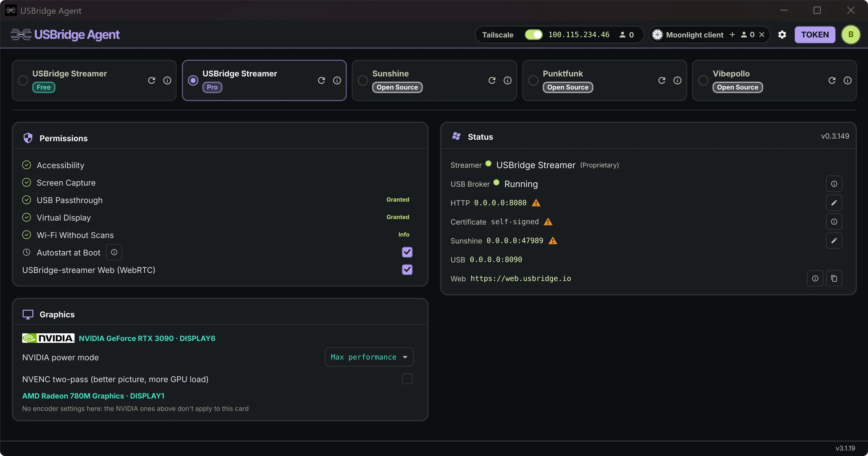Viewport: 868px width, 456px height.
Task: Choose the Vibepollo radio button
Action: tap(703, 80)
